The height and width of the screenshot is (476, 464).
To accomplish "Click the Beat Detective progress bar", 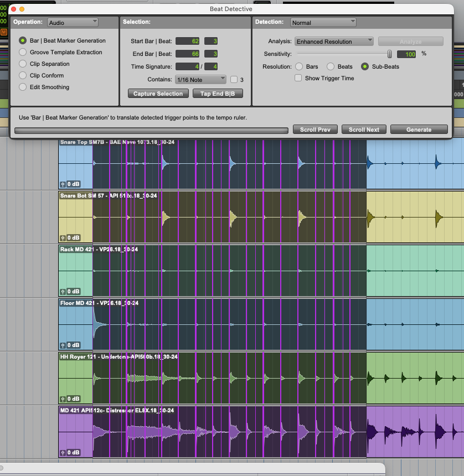I will click(x=151, y=131).
